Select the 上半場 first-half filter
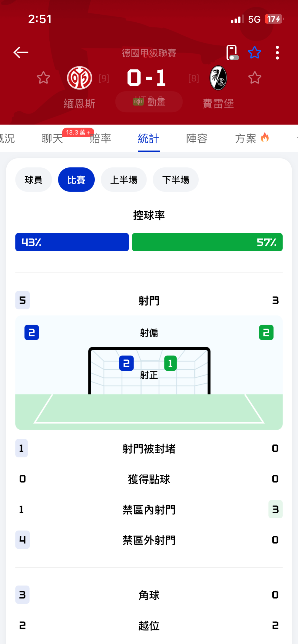Image resolution: width=298 pixels, height=644 pixels. click(x=124, y=180)
